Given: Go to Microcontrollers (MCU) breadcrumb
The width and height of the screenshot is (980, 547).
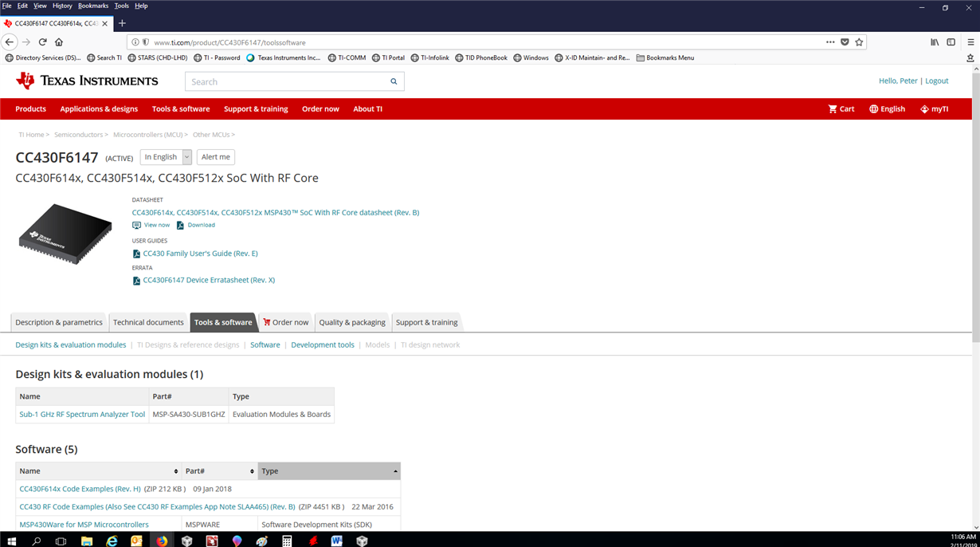Looking at the screenshot, I should click(x=149, y=135).
